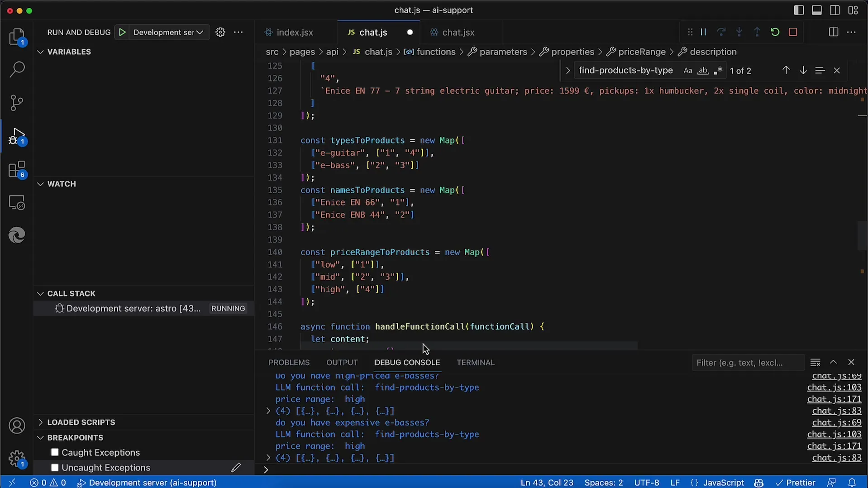Screen dimensions: 868x488
Task: Open Run and Debug more actions ellipsis
Action: click(x=238, y=32)
